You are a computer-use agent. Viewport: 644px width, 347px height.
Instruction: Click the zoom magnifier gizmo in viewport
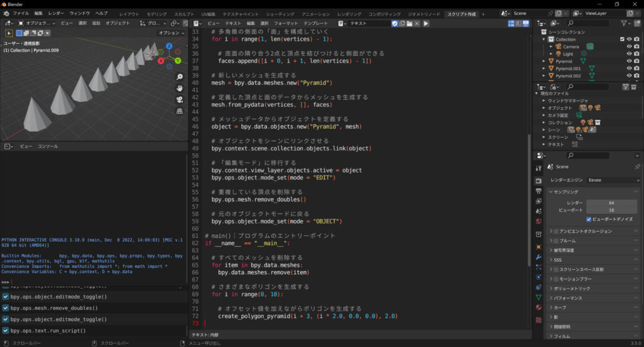(x=180, y=77)
